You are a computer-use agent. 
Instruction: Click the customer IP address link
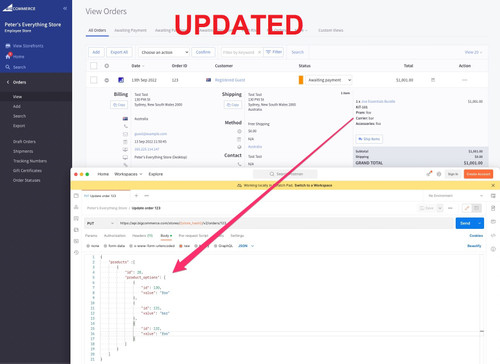pyautogui.click(x=147, y=149)
